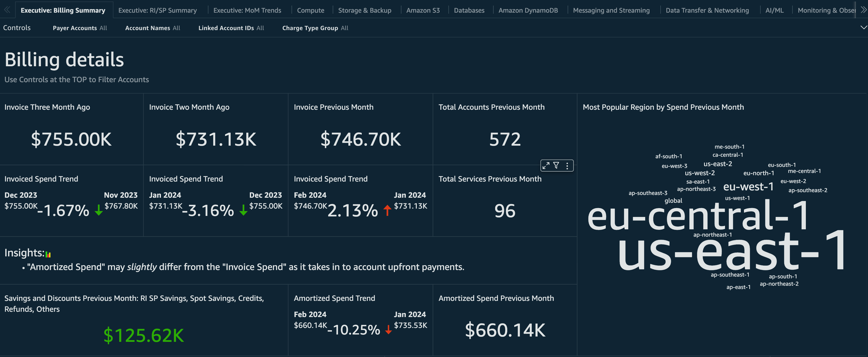Switch to Executive: RI/SP Summary tab
The width and height of the screenshot is (868, 357).
(157, 10)
